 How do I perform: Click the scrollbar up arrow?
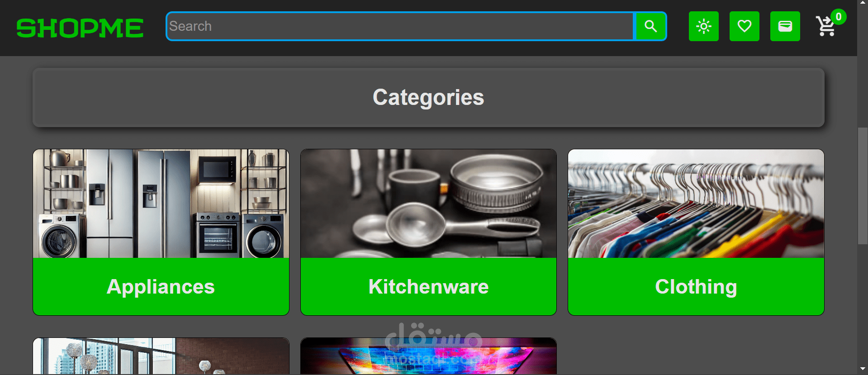click(863, 4)
